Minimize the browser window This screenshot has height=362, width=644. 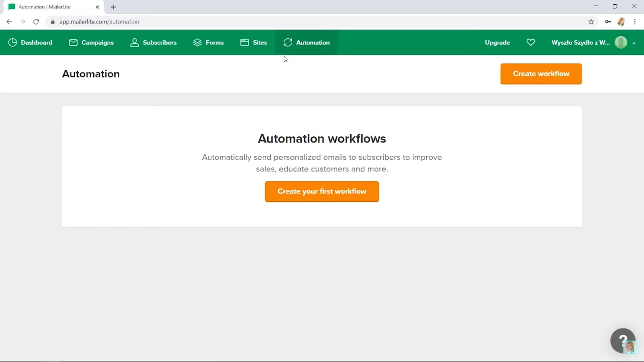pos(596,6)
